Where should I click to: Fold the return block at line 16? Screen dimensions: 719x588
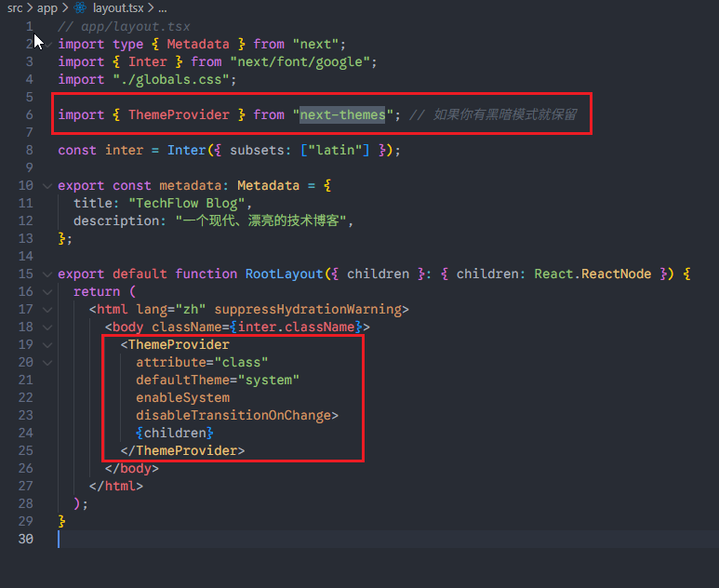[x=47, y=291]
